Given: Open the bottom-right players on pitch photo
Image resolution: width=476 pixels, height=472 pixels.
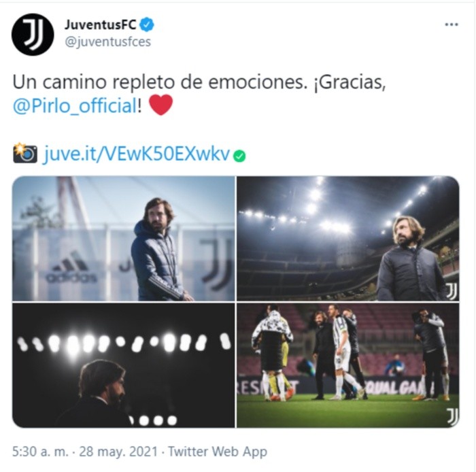Looking at the screenshot, I should [x=348, y=365].
